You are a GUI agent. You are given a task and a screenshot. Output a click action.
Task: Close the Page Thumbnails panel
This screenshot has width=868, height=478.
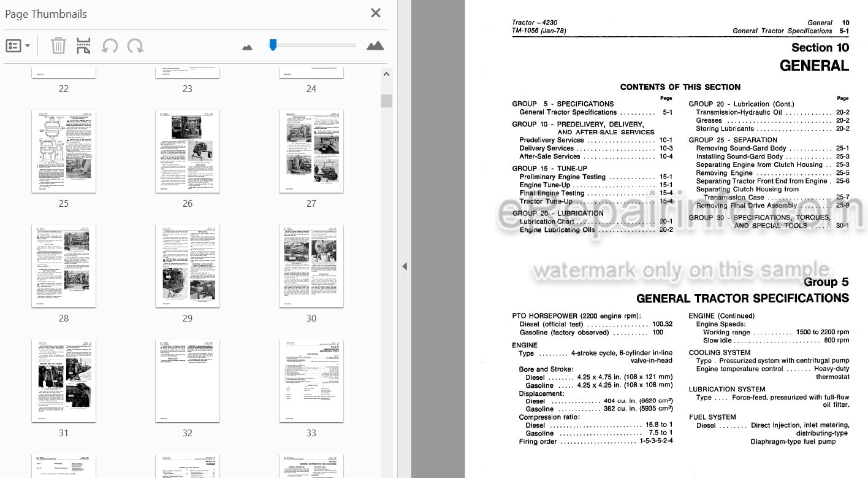pyautogui.click(x=376, y=13)
